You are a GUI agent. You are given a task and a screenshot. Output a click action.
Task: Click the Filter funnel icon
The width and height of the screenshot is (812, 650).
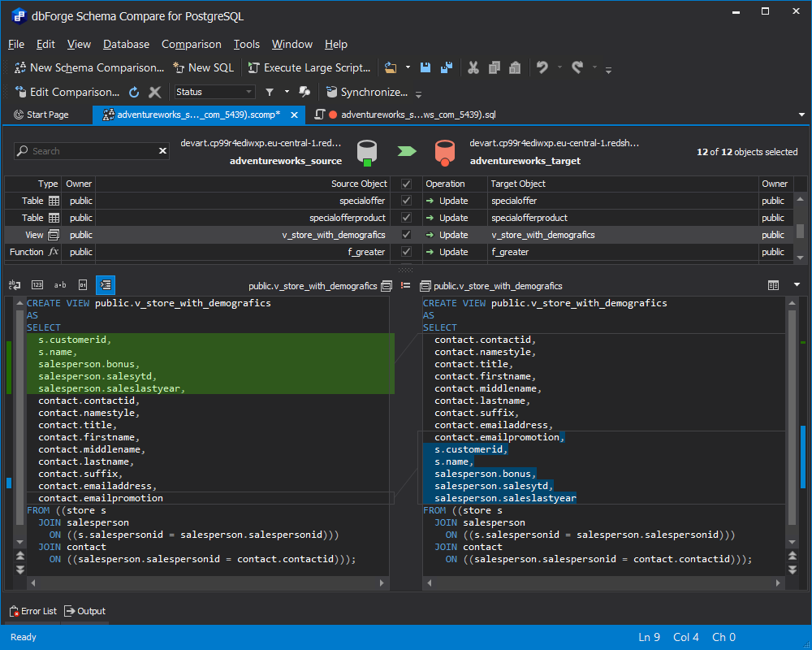coord(270,93)
